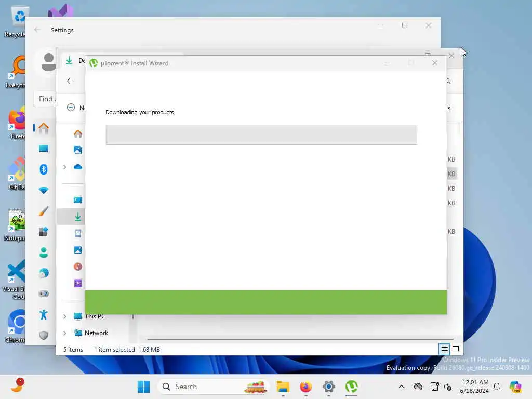Select Home in File Explorer navigation pane
The width and height of the screenshot is (532, 399).
[78, 134]
